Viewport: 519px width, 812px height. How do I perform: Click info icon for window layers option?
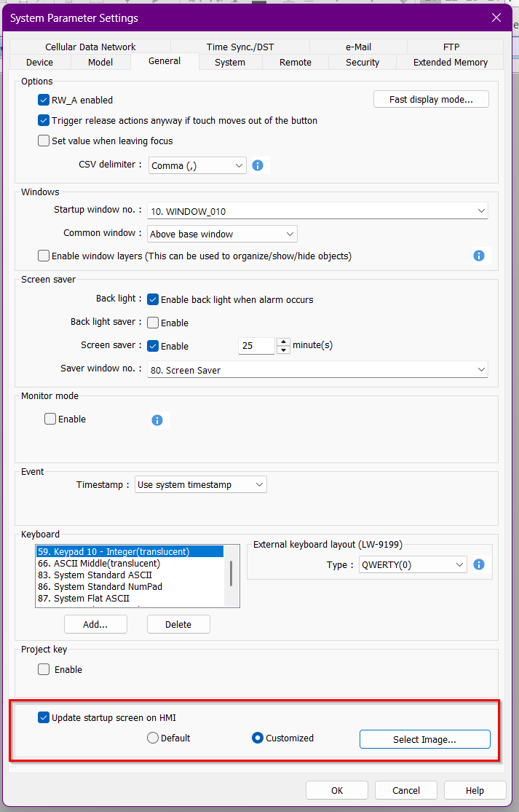coord(478,256)
